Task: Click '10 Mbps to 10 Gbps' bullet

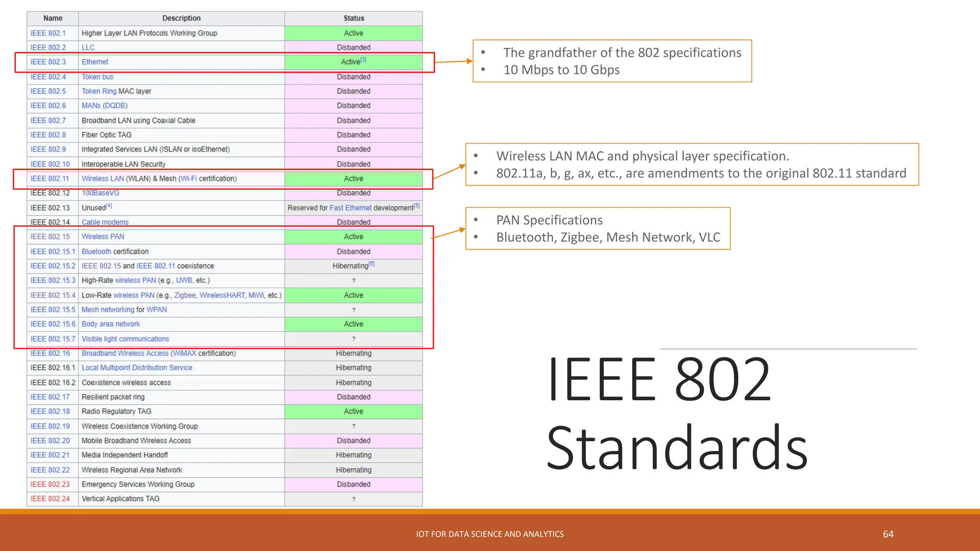Action: click(561, 70)
